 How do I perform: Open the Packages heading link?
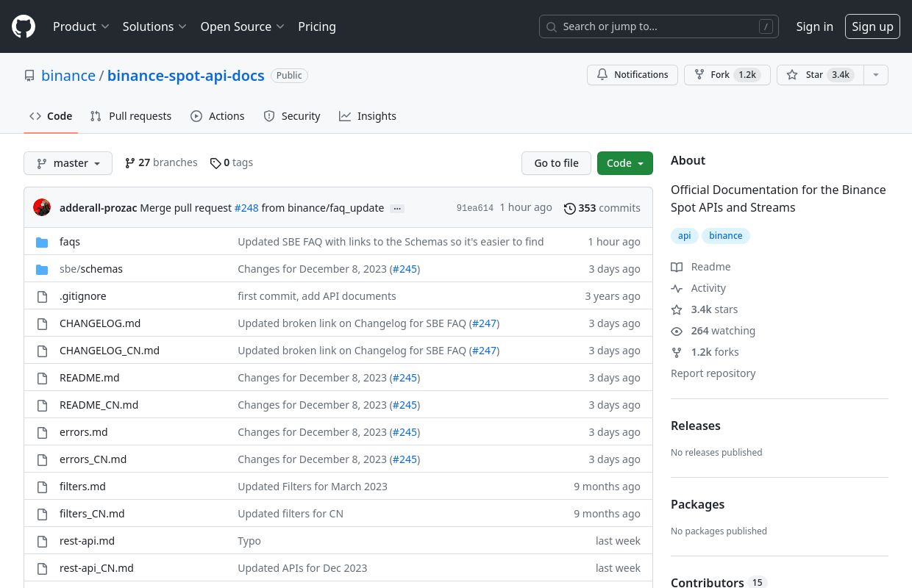coord(698,504)
